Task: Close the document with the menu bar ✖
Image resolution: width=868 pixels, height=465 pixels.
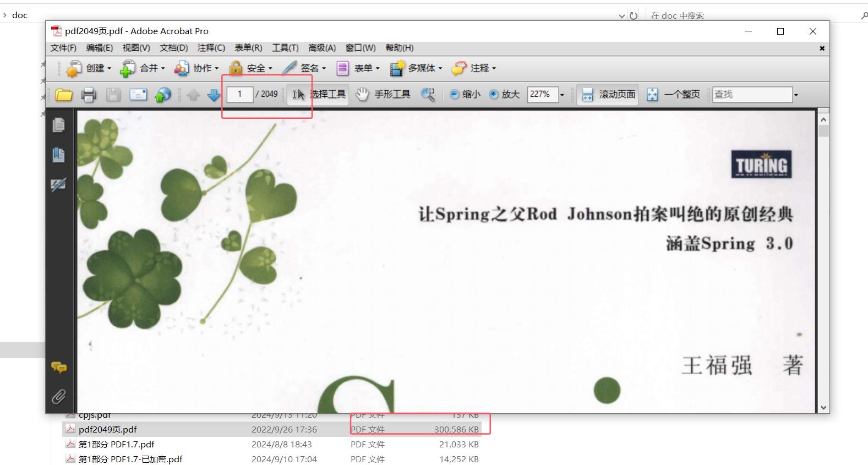Action: [822, 48]
